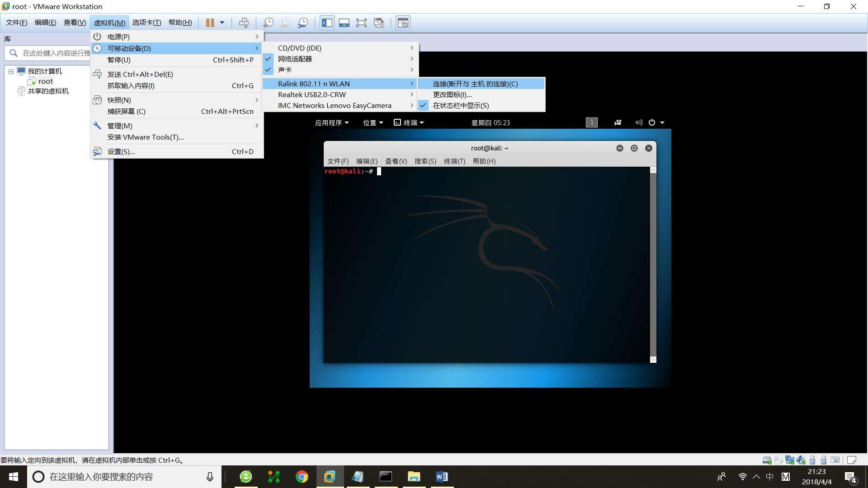The image size is (868, 488).
Task: Click the 虚拟机(M) menu title
Action: [109, 23]
